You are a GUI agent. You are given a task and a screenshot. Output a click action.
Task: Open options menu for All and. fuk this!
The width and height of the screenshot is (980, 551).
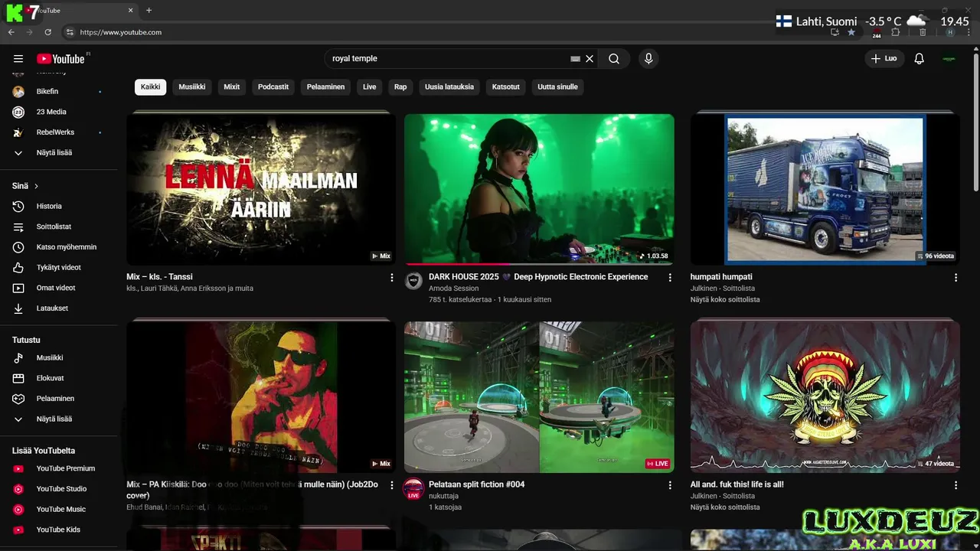[955, 485]
